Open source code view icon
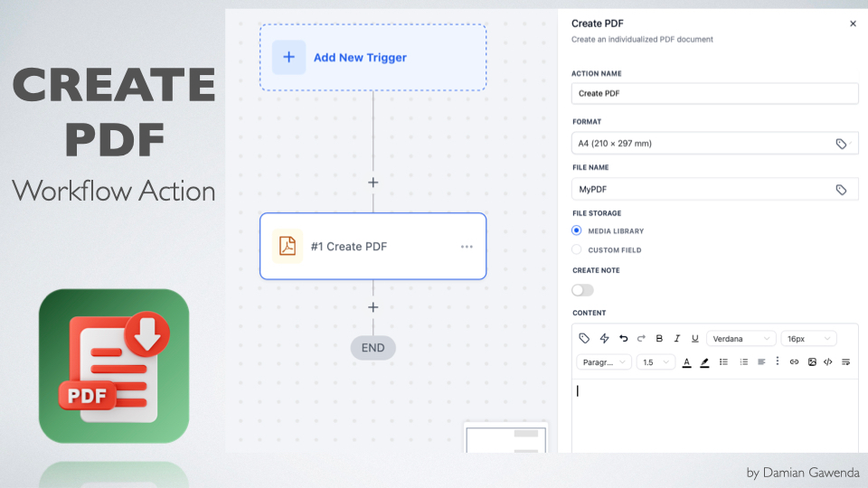Image resolution: width=868 pixels, height=488 pixels. 828,362
